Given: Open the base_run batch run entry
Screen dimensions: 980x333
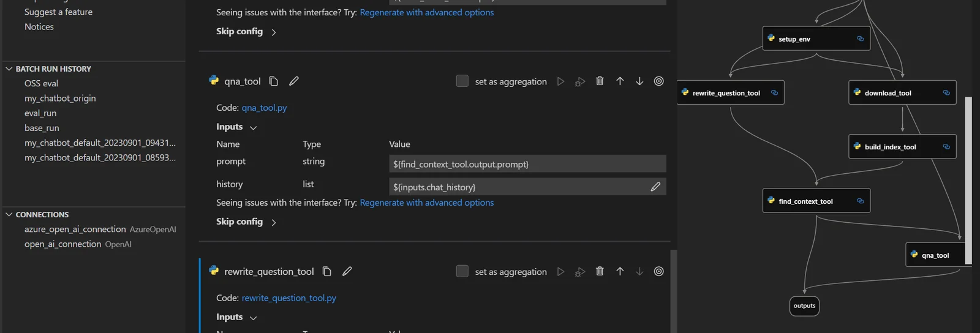Looking at the screenshot, I should [x=42, y=128].
